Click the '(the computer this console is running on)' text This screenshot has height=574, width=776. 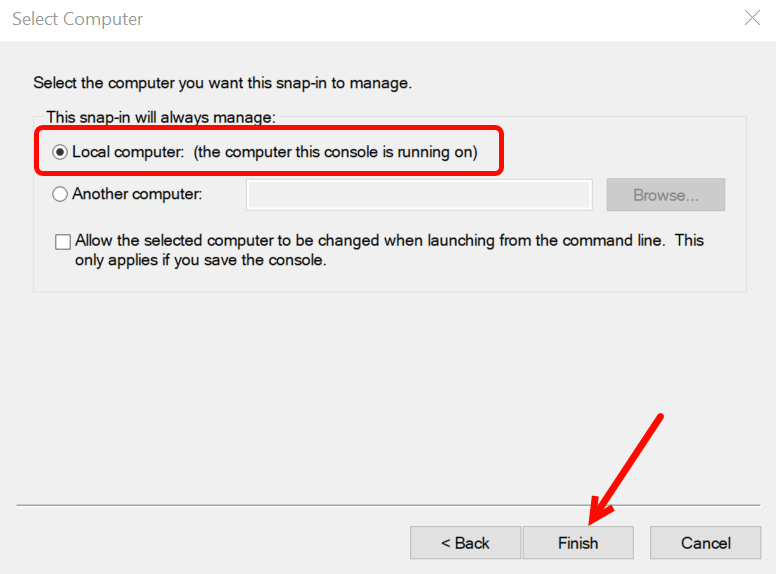335,153
